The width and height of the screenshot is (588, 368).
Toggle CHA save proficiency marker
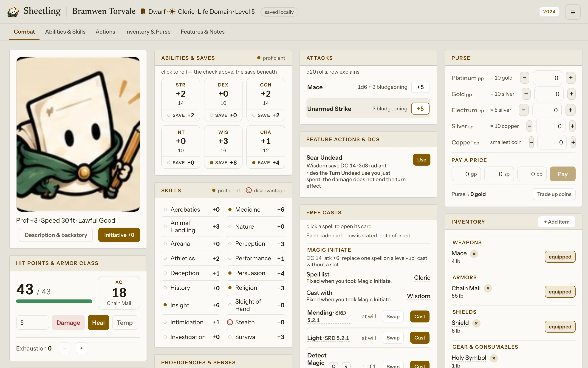[x=254, y=163]
